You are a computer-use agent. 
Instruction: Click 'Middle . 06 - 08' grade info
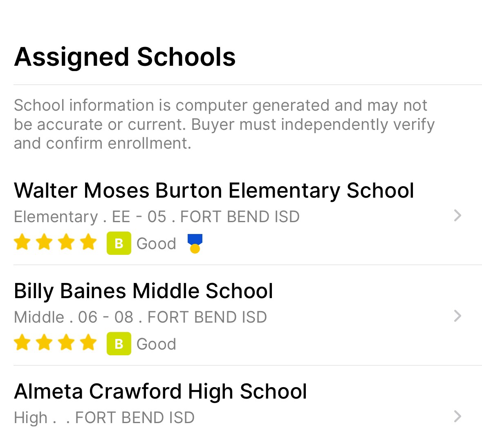click(74, 317)
